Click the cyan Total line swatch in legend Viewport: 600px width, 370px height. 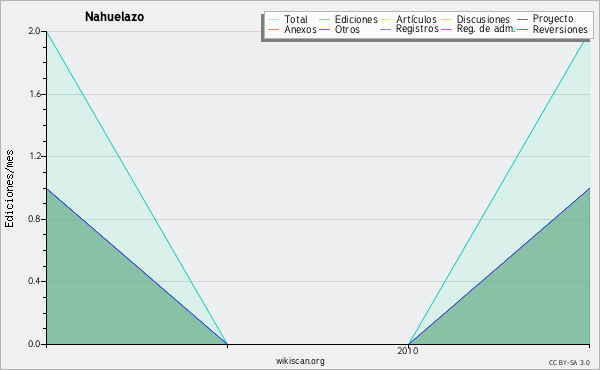tap(274, 19)
